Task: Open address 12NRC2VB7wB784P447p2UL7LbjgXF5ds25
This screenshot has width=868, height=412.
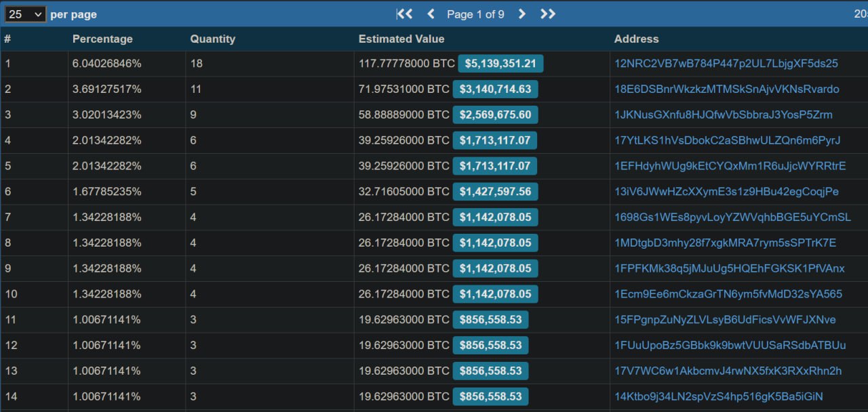Action: [x=726, y=64]
